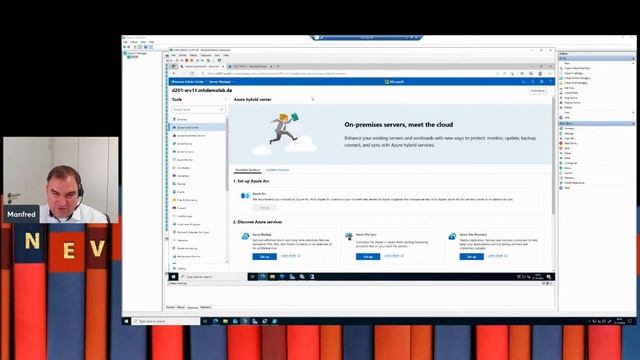Click the VM's Start button

[x=173, y=277]
